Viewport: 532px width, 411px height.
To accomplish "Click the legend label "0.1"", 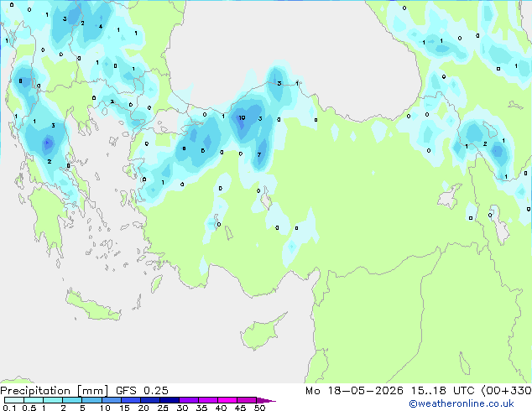I will click(9, 408).
